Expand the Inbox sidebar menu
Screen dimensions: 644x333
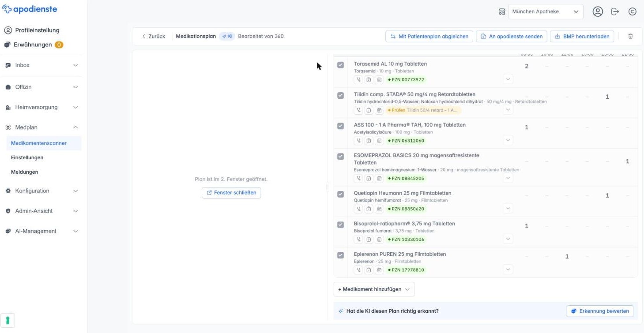tap(41, 65)
